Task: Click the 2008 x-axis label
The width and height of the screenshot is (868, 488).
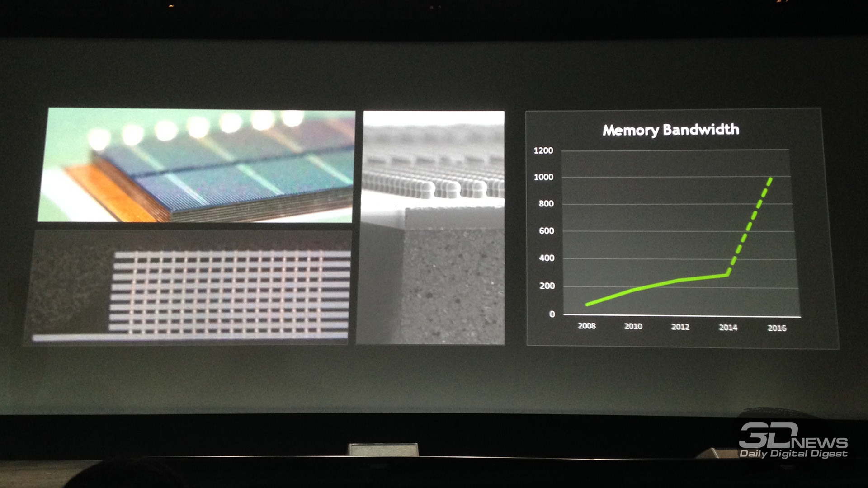Action: coord(587,326)
